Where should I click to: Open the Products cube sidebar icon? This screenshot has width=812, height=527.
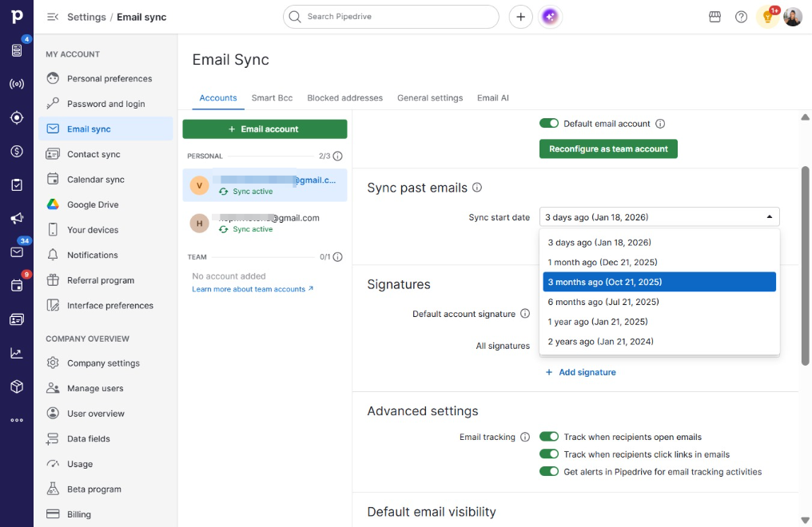point(17,386)
